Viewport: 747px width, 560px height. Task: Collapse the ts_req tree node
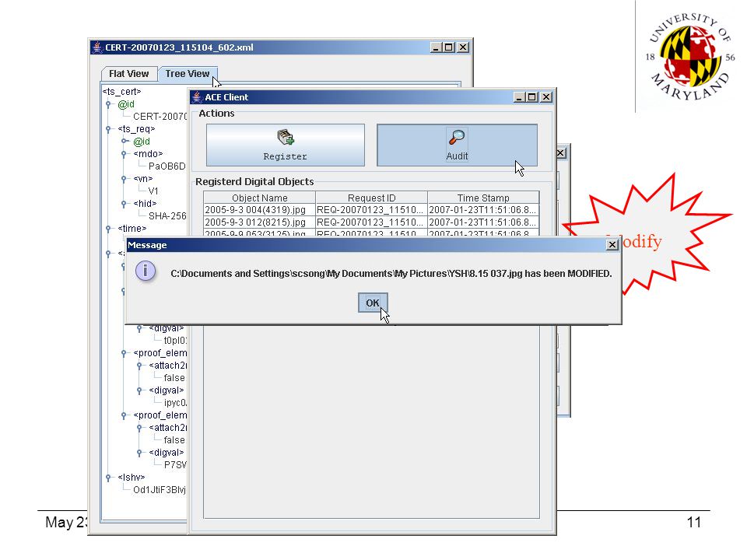[x=109, y=129]
